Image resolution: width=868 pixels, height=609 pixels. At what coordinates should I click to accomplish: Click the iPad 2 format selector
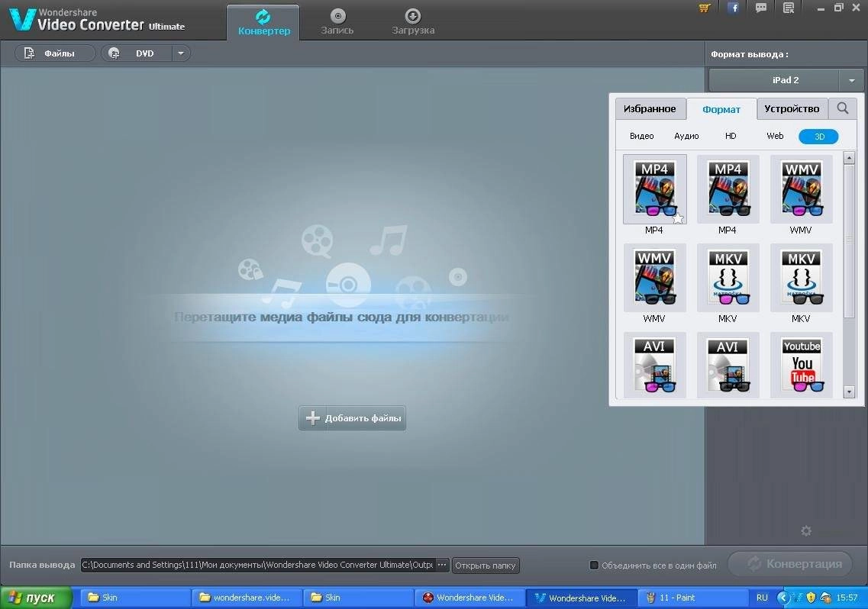click(x=786, y=80)
